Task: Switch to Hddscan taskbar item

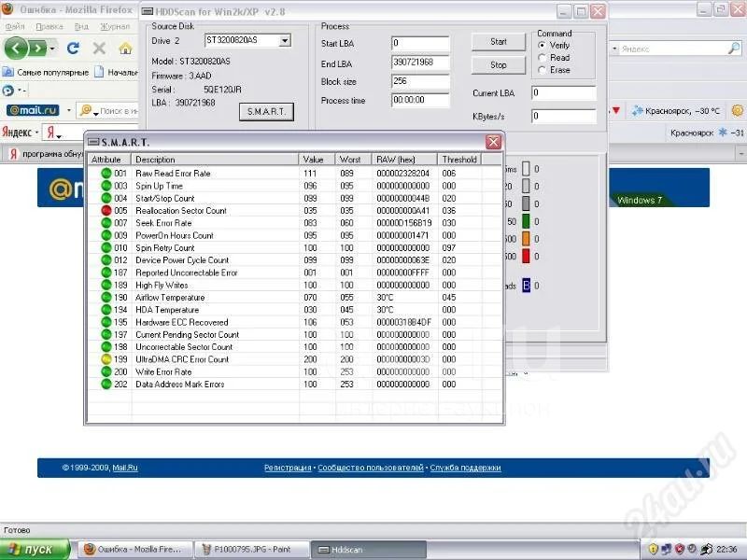Action: coord(368,549)
